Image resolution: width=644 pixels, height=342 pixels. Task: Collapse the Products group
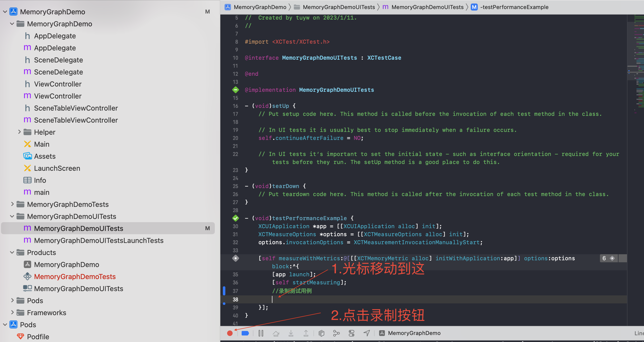(x=12, y=252)
